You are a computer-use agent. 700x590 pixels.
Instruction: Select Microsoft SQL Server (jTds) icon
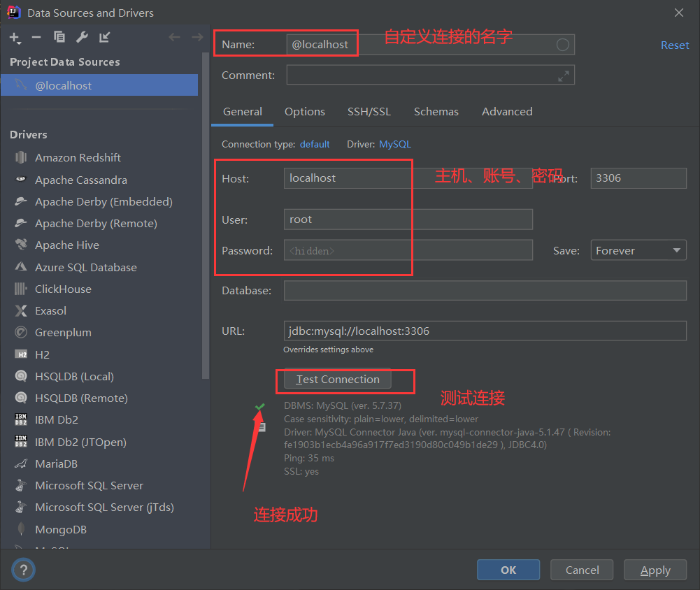tap(20, 507)
